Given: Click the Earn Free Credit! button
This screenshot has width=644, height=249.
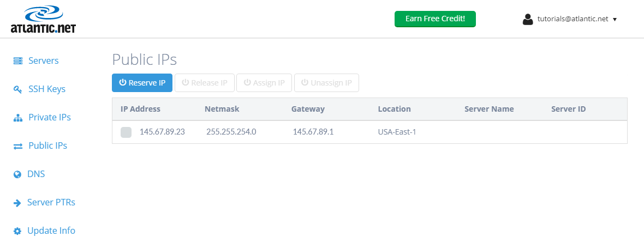Looking at the screenshot, I should [435, 19].
